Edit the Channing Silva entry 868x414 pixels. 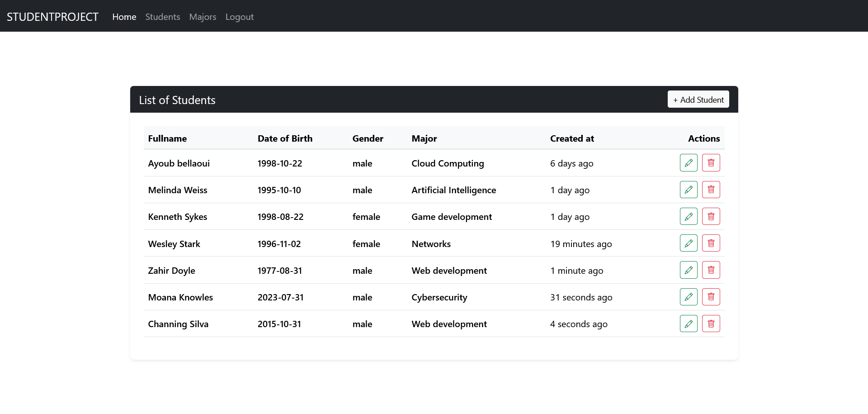point(688,324)
